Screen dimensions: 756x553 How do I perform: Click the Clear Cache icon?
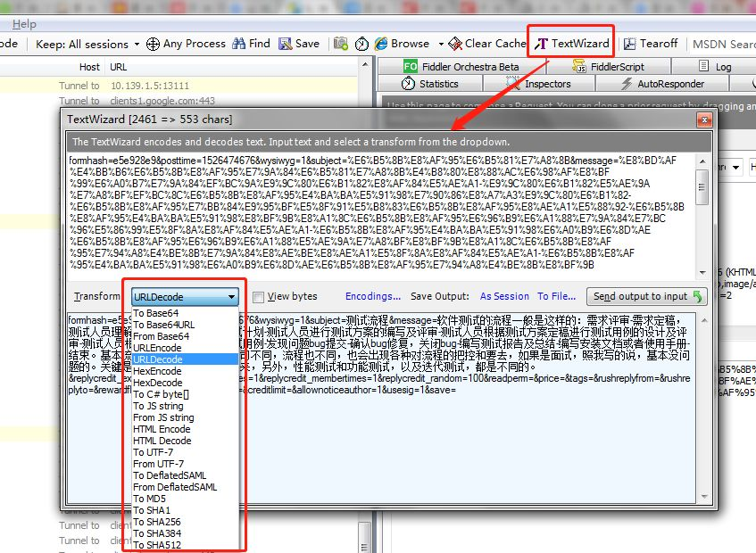(455, 44)
